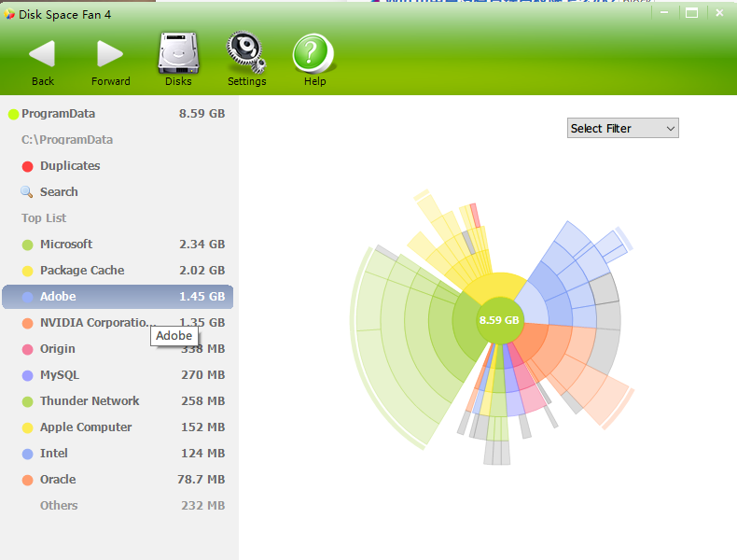The width and height of the screenshot is (737, 560).
Task: Click the Disk Space Fan title icon
Action: [9, 14]
